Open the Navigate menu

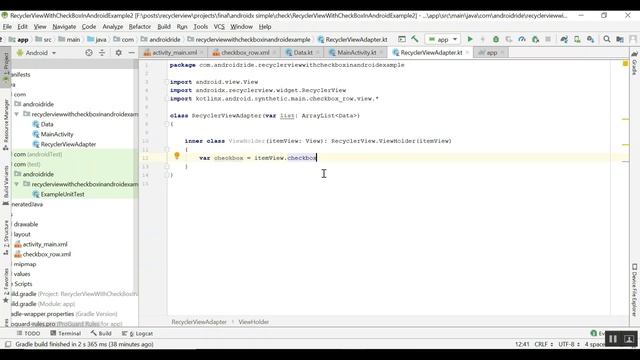coord(64,27)
